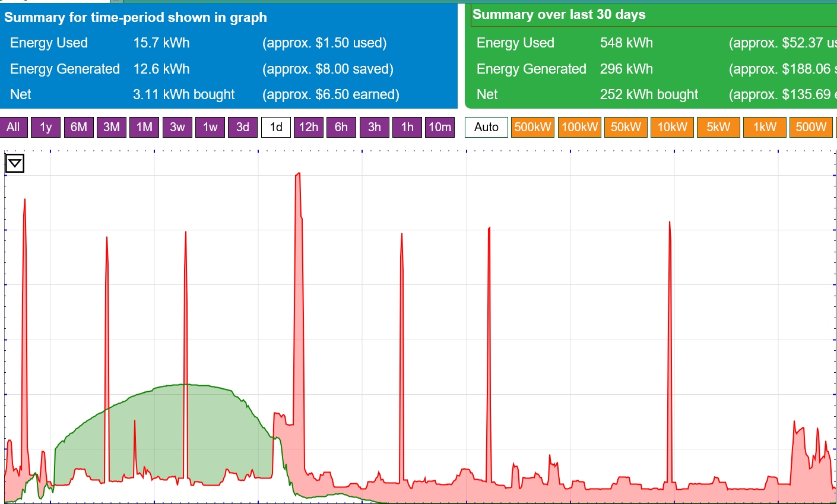This screenshot has width=837, height=504.
Task: Expand the graph options dropdown triangle
Action: (x=14, y=163)
